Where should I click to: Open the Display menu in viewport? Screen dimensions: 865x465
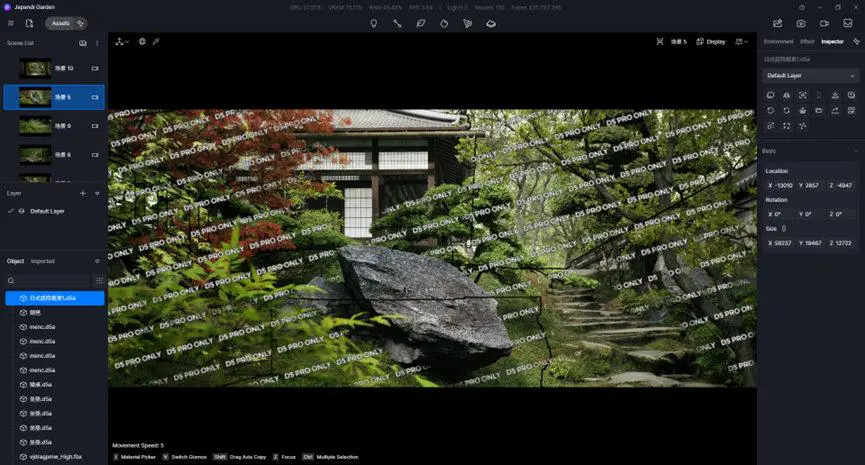pos(711,41)
